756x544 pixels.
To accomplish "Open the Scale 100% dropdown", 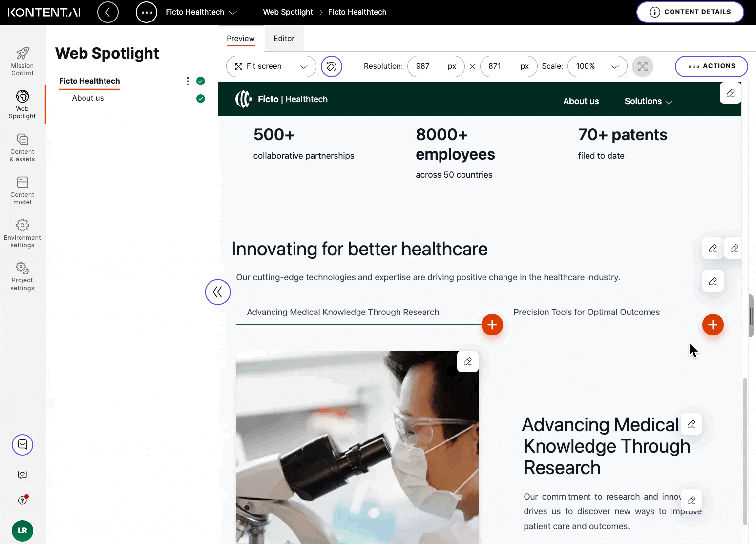I will pyautogui.click(x=597, y=66).
